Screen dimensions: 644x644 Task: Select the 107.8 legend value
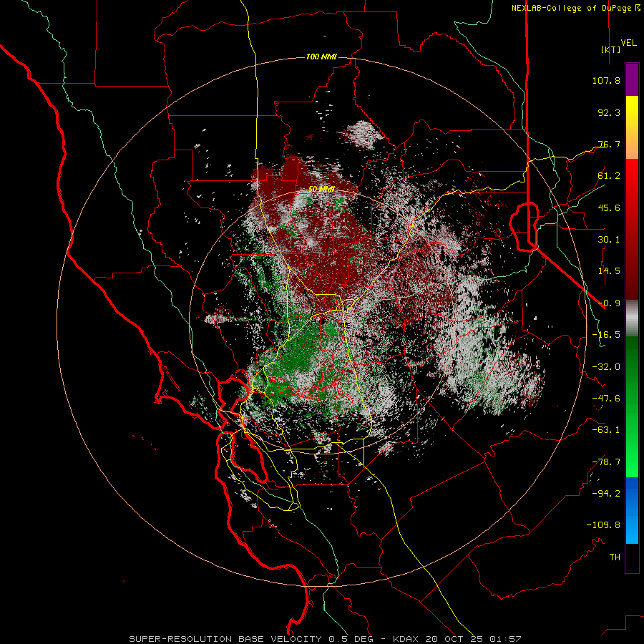tap(606, 80)
